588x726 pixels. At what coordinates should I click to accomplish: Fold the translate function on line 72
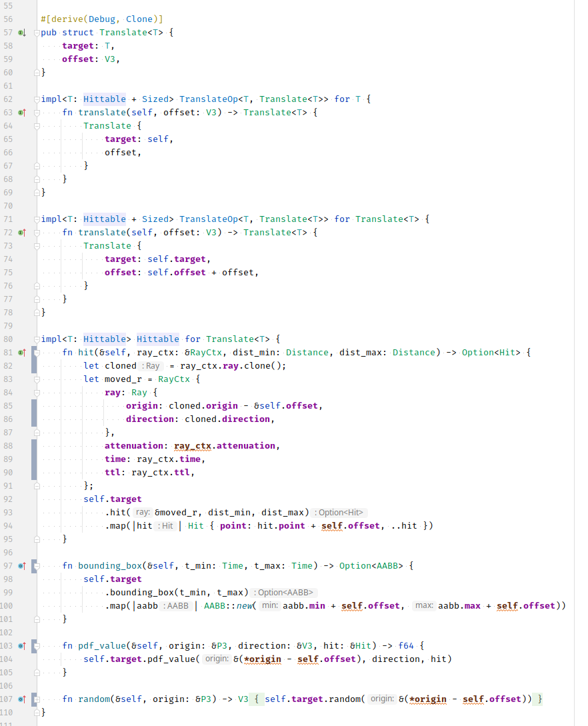pyautogui.click(x=37, y=233)
